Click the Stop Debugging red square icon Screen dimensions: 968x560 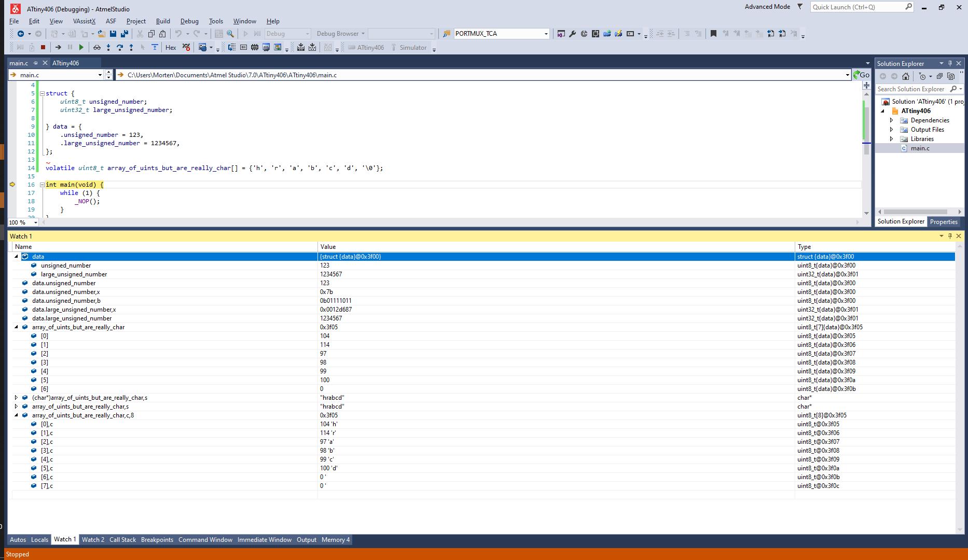pyautogui.click(x=43, y=47)
